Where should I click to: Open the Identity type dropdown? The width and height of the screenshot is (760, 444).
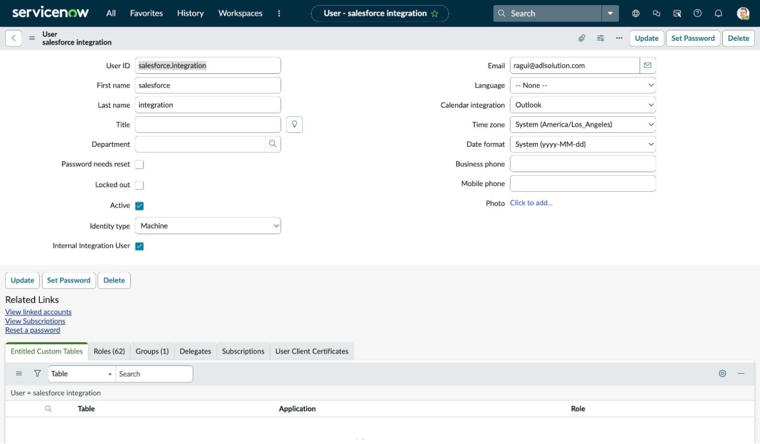(x=208, y=226)
